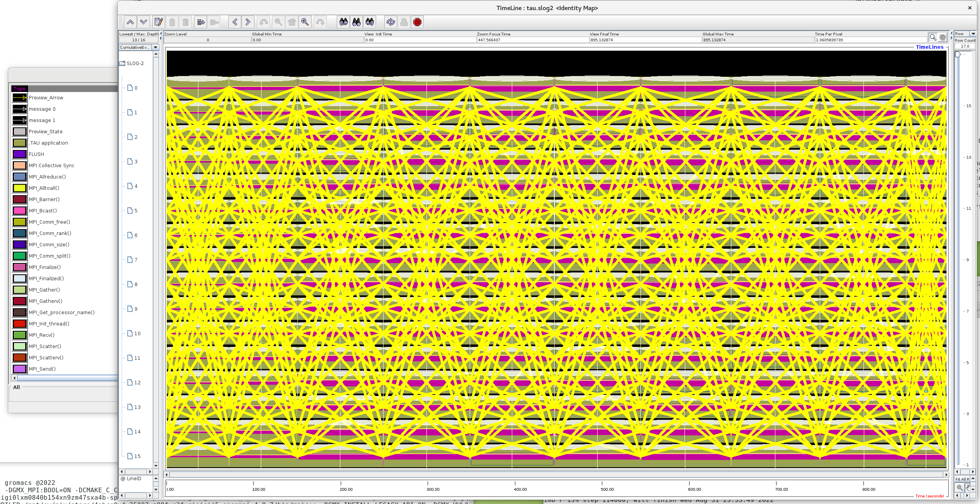Toggle the zoom magnifier mode button
Viewport: 980px width, 504px height.
(933, 37)
